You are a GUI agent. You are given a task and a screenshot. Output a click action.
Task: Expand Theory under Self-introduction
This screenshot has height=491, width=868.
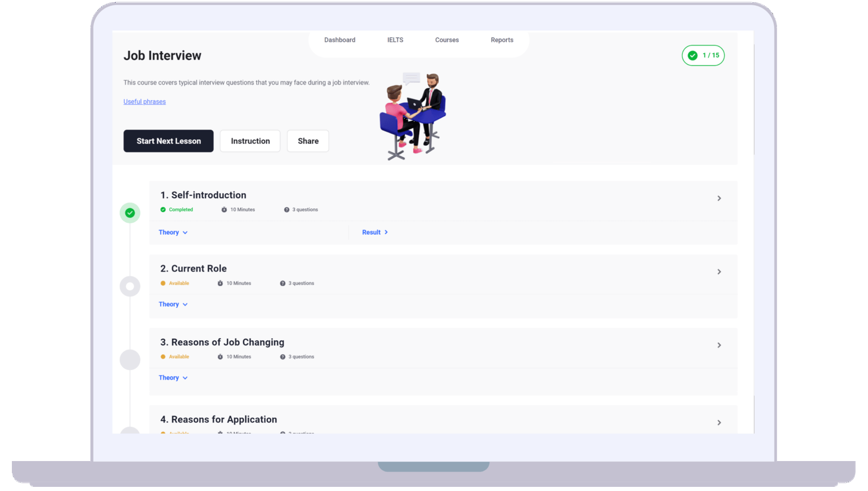click(173, 232)
